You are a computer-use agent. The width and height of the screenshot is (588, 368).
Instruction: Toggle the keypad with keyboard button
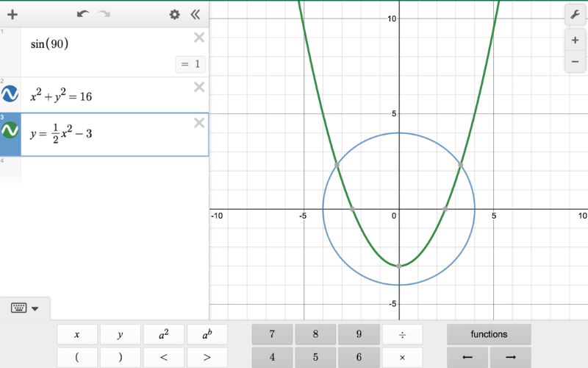tap(25, 308)
